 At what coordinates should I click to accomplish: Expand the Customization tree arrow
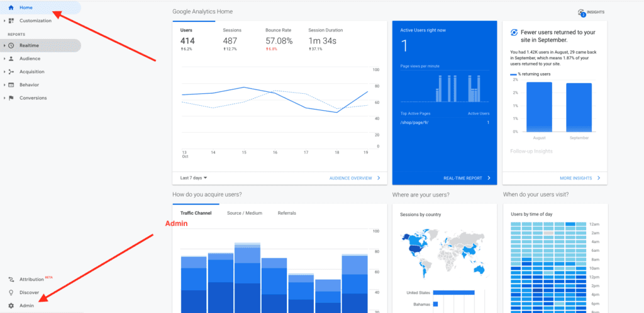coord(4,21)
